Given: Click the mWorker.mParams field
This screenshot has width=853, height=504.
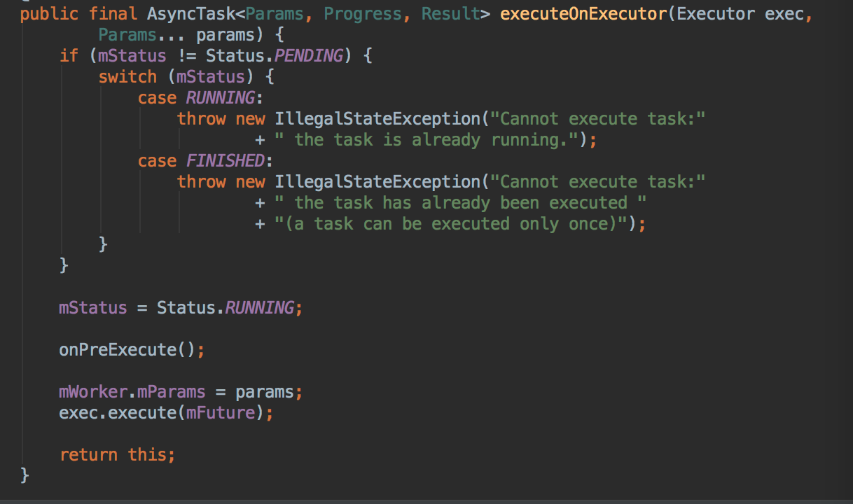Looking at the screenshot, I should [x=132, y=391].
